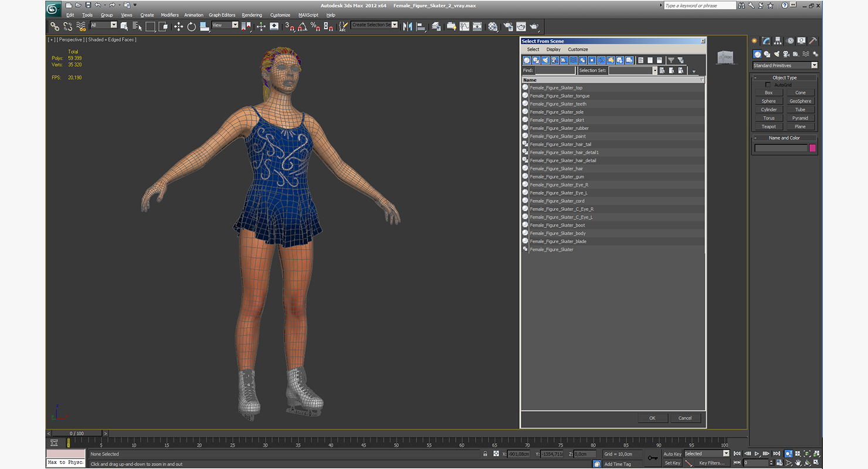Open the Edit menu

[x=70, y=15]
